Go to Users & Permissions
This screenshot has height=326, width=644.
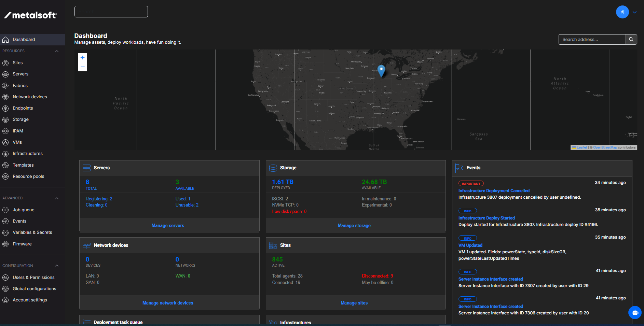point(33,278)
